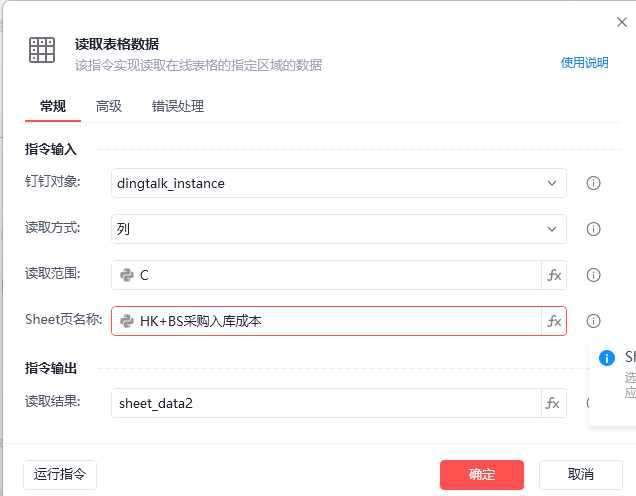Screen dimensions: 636x496
Task: Click the 运行指令 button
Action: 60,475
